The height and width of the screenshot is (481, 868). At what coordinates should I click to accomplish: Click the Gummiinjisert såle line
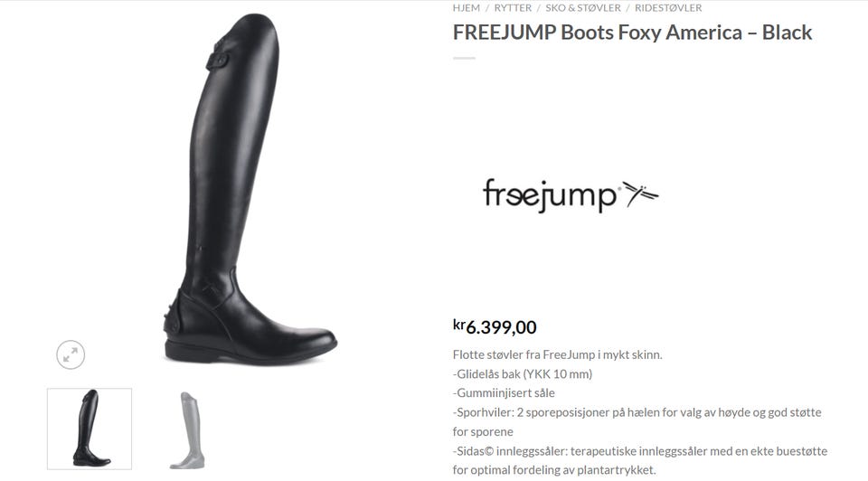pos(504,393)
